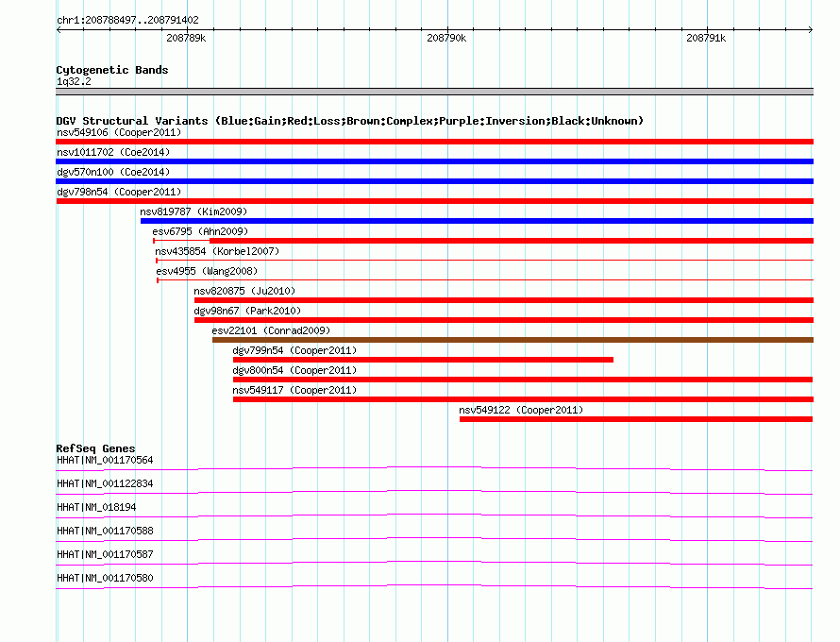Click the HHAT|NM_001170587 gene label
The width and height of the screenshot is (840, 642).
click(105, 554)
